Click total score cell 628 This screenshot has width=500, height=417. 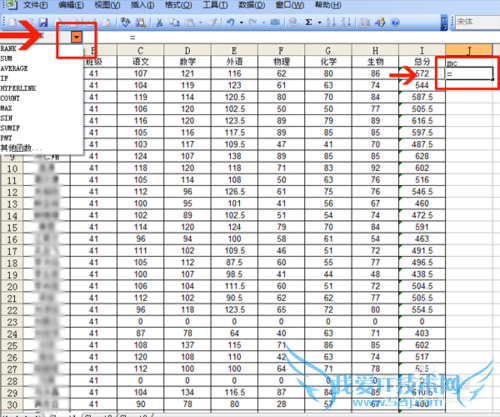(x=422, y=156)
